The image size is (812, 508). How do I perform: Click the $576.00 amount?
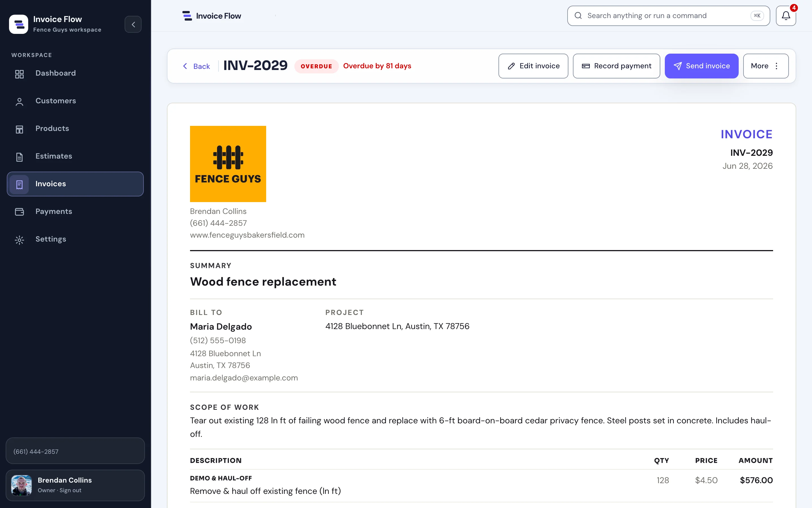756,480
